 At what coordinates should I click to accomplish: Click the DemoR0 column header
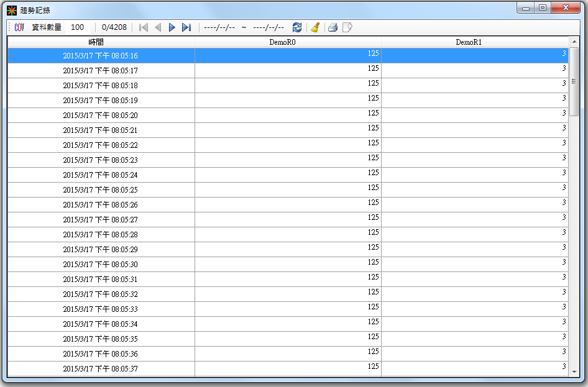point(287,42)
